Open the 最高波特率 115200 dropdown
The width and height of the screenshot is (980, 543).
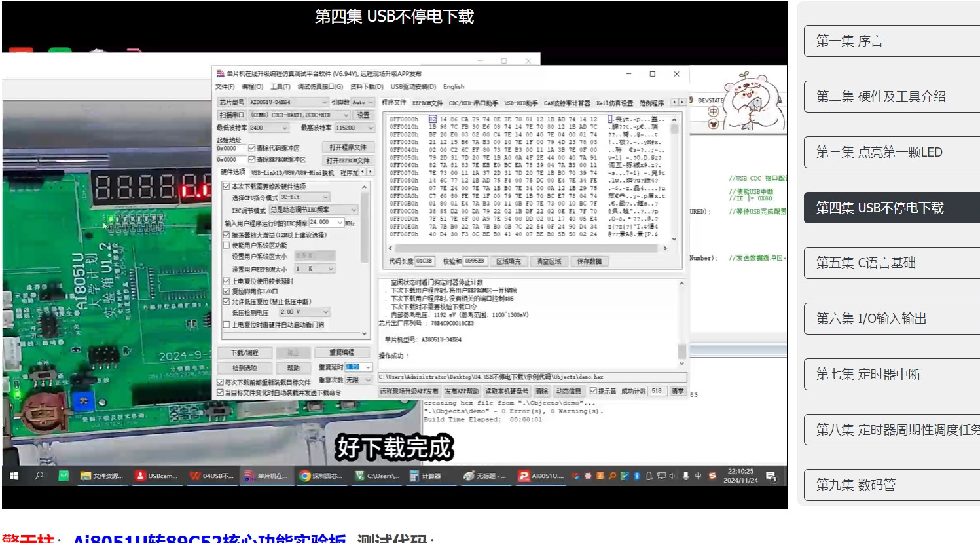point(354,128)
